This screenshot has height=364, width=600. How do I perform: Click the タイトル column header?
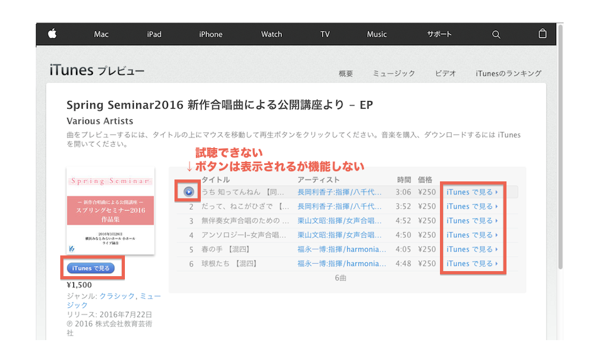click(215, 179)
